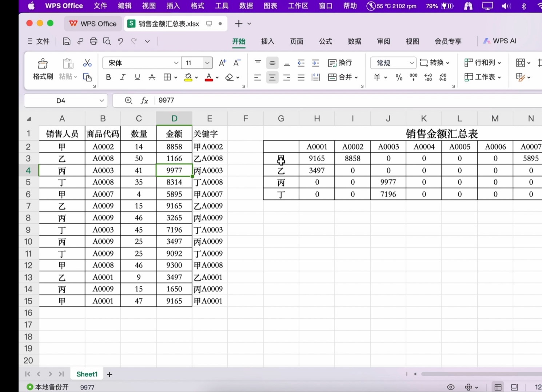
Task: Click the Copy icon in the ribbon
Action: 87,77
